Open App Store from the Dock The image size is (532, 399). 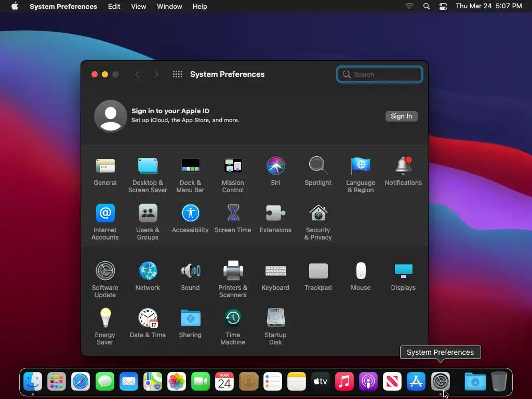click(x=416, y=381)
